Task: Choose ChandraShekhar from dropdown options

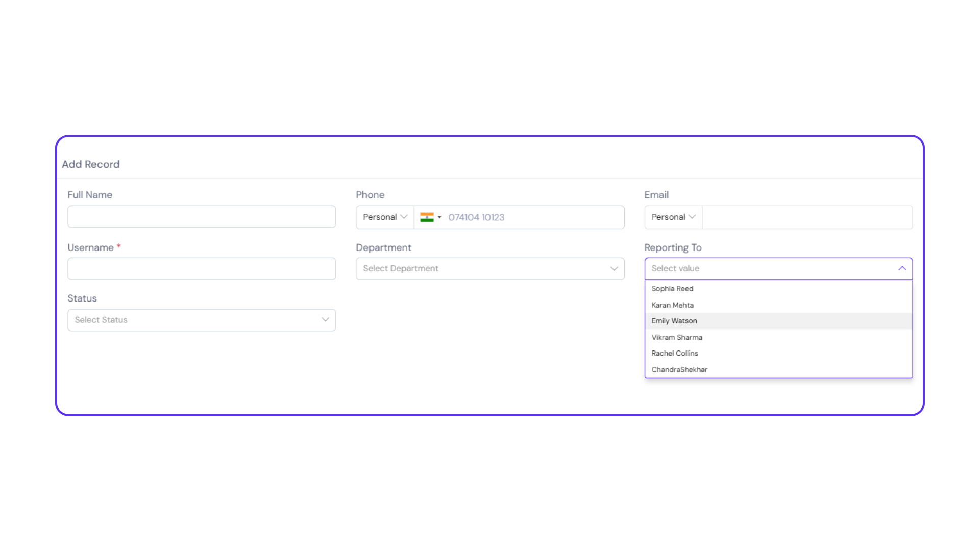Action: click(x=679, y=369)
